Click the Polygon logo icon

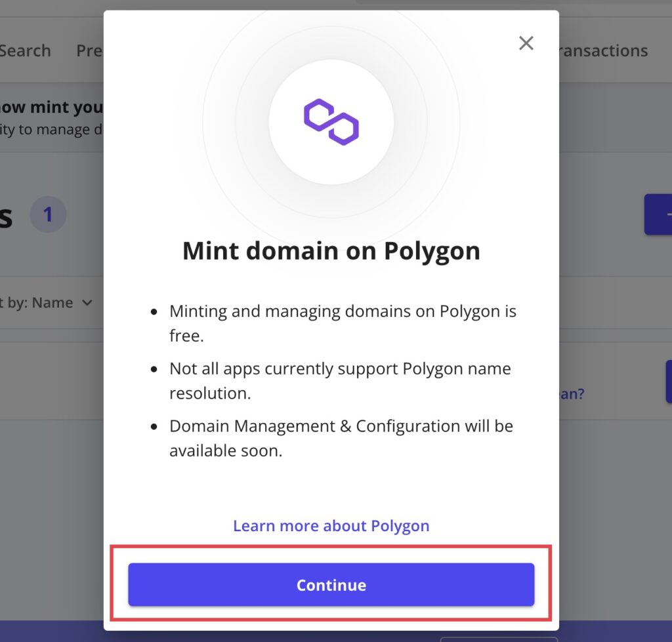[331, 122]
